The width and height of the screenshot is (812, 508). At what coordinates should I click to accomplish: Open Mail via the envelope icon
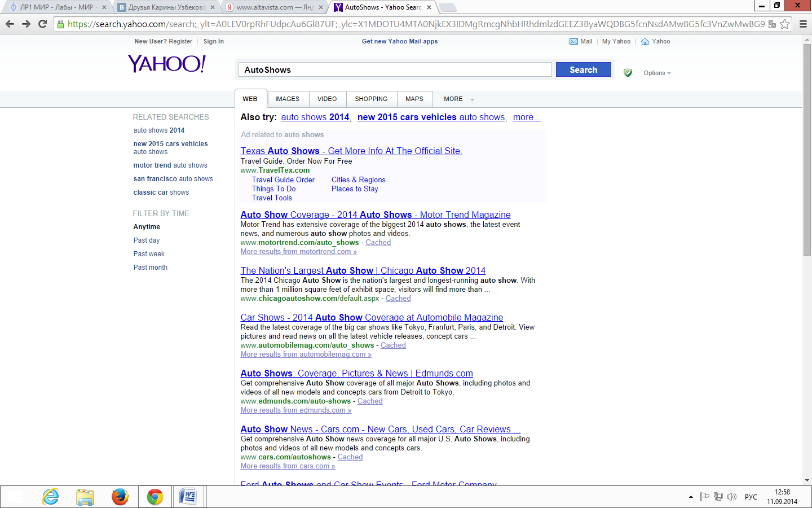pos(573,41)
